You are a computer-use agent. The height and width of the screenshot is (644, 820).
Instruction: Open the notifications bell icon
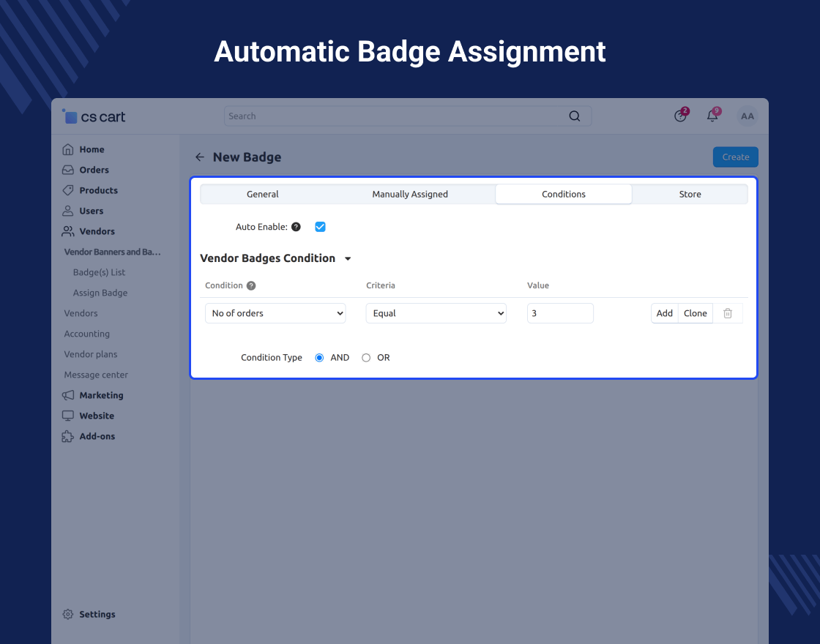tap(712, 116)
